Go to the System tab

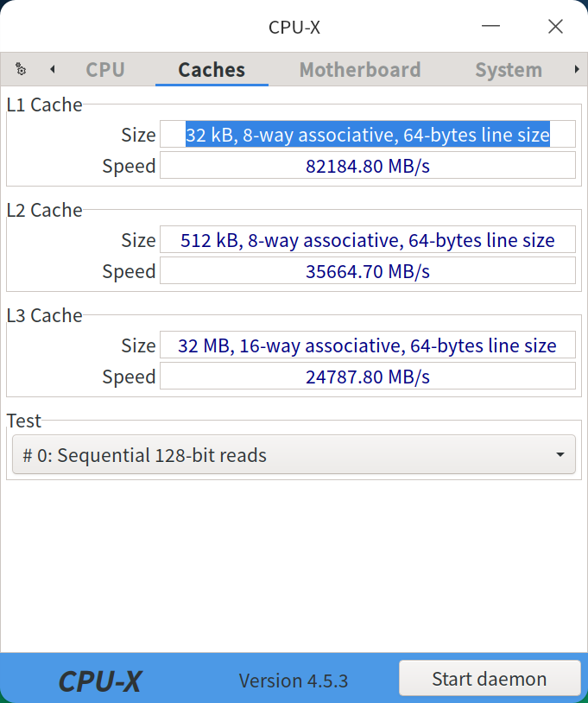(x=509, y=70)
